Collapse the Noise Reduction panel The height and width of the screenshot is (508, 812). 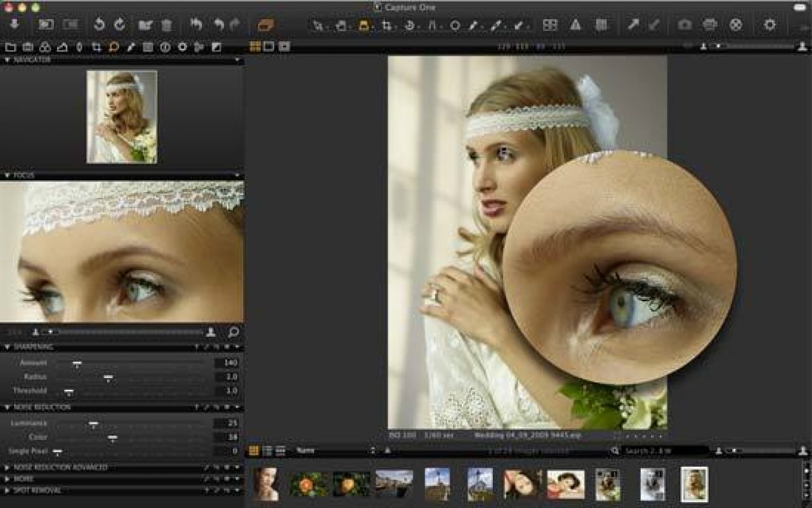[x=7, y=407]
